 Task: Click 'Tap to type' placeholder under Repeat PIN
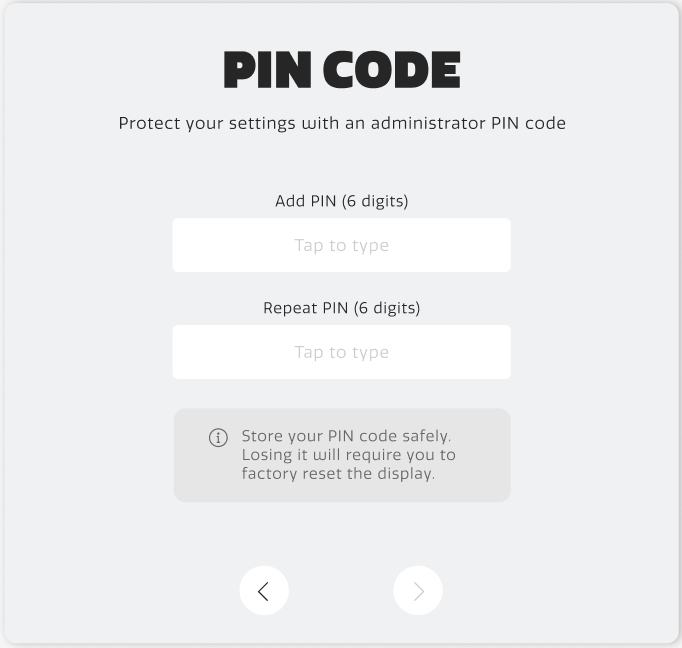[x=341, y=352]
